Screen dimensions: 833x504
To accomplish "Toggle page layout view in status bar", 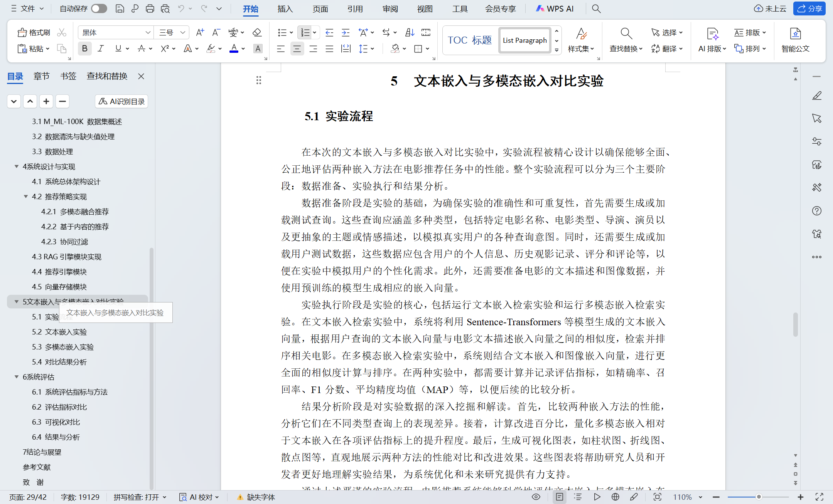I will click(x=560, y=497).
